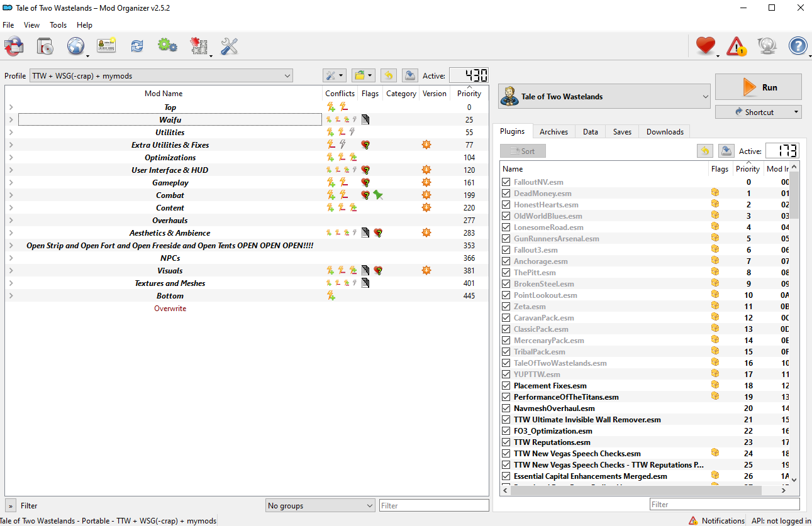
Task: Click the Sort plugins button
Action: [523, 151]
